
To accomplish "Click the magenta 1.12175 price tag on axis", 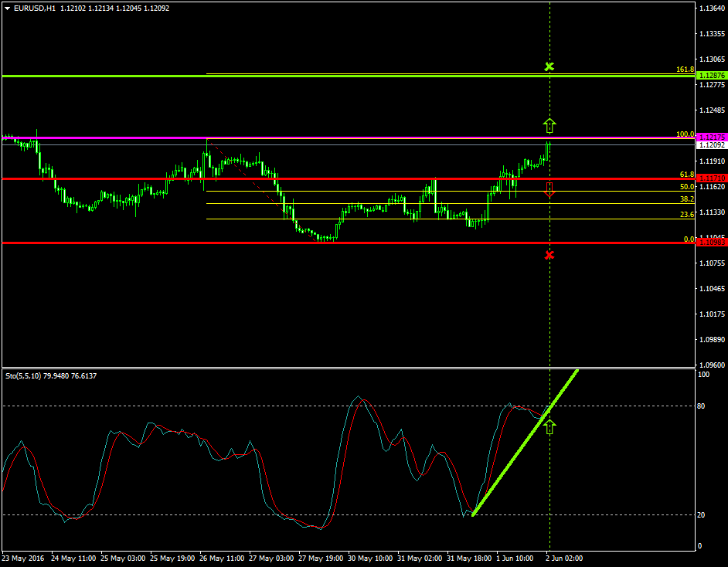I will (710, 135).
